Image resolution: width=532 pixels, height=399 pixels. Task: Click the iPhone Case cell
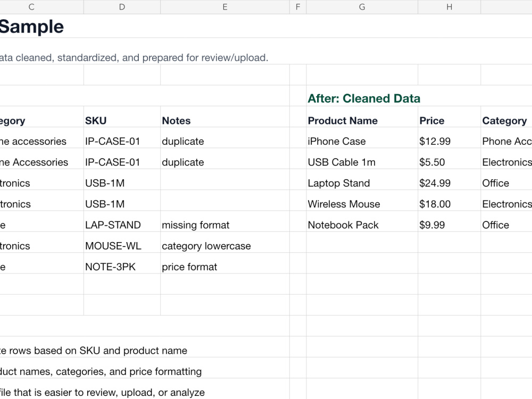pyautogui.click(x=362, y=141)
